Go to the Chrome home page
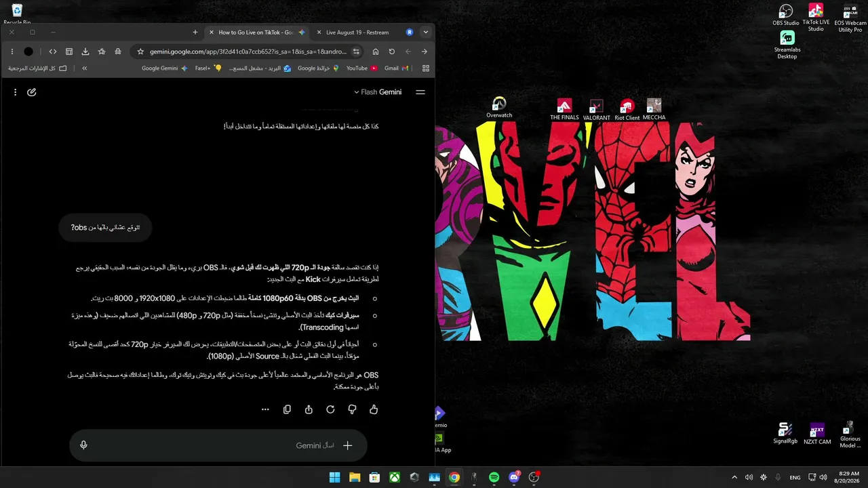This screenshot has height=488, width=868. pos(376,52)
